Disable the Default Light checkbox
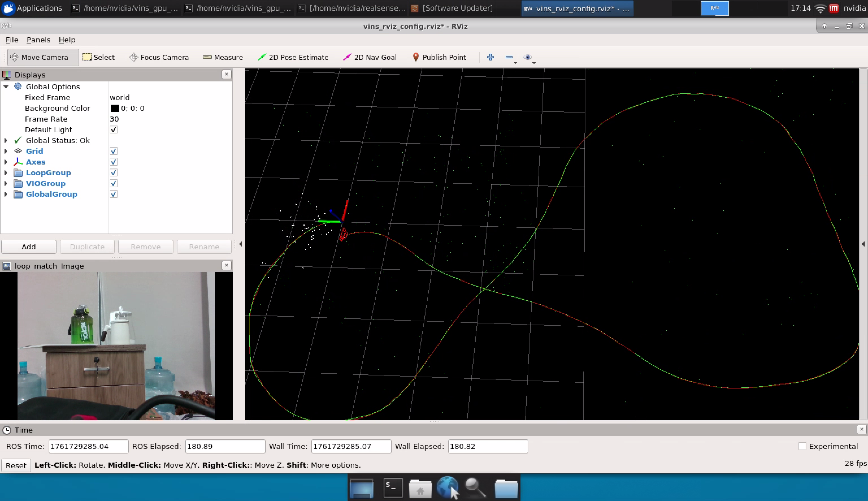This screenshot has width=868, height=501. coord(113,130)
